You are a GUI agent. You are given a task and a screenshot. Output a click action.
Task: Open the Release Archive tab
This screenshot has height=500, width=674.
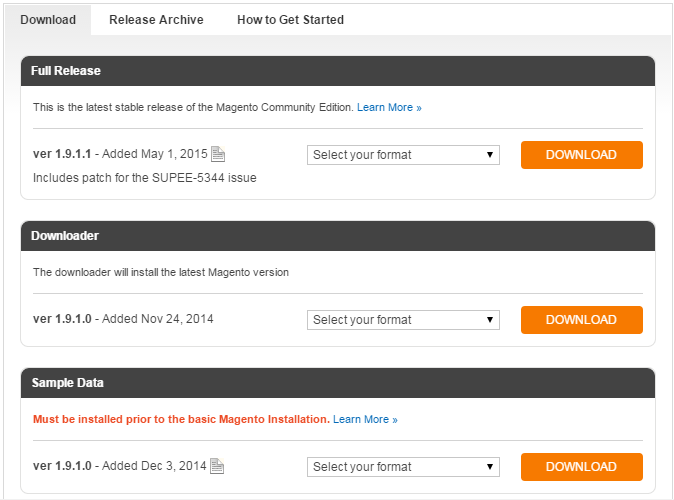point(156,20)
